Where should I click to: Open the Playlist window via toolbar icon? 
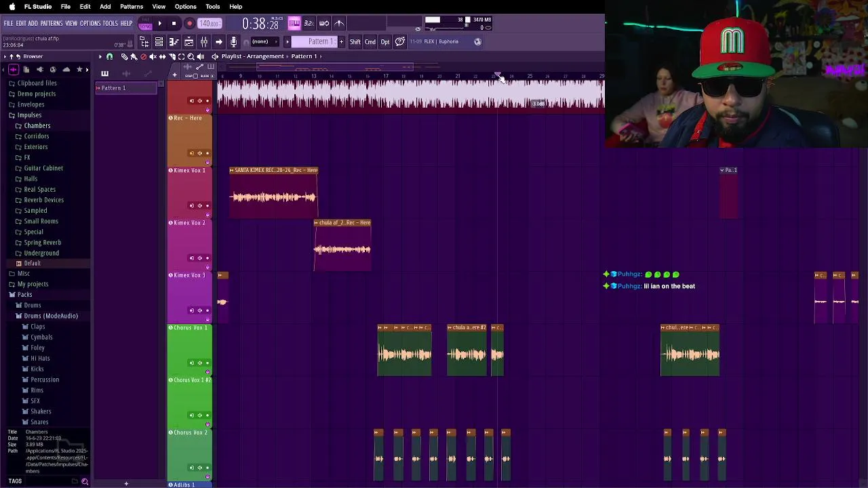(189, 42)
